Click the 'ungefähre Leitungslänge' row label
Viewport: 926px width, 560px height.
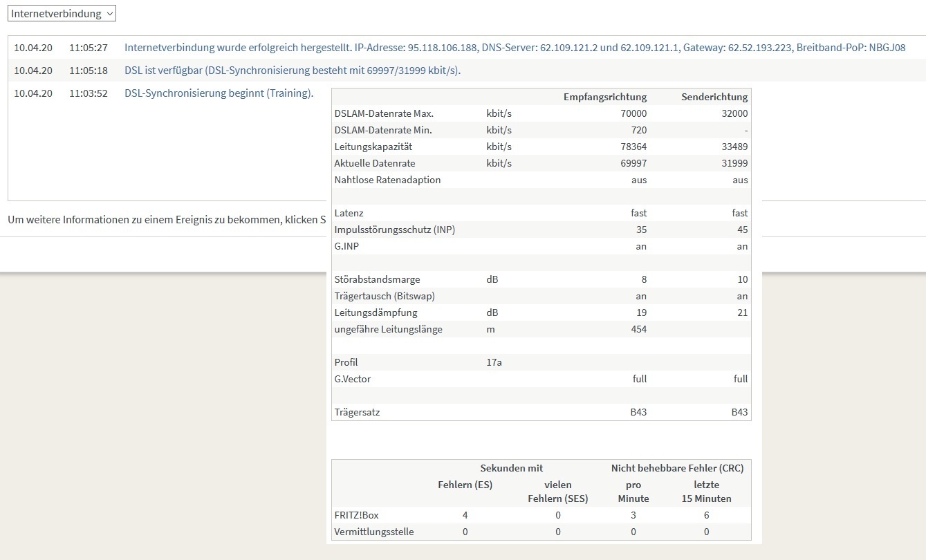point(388,329)
